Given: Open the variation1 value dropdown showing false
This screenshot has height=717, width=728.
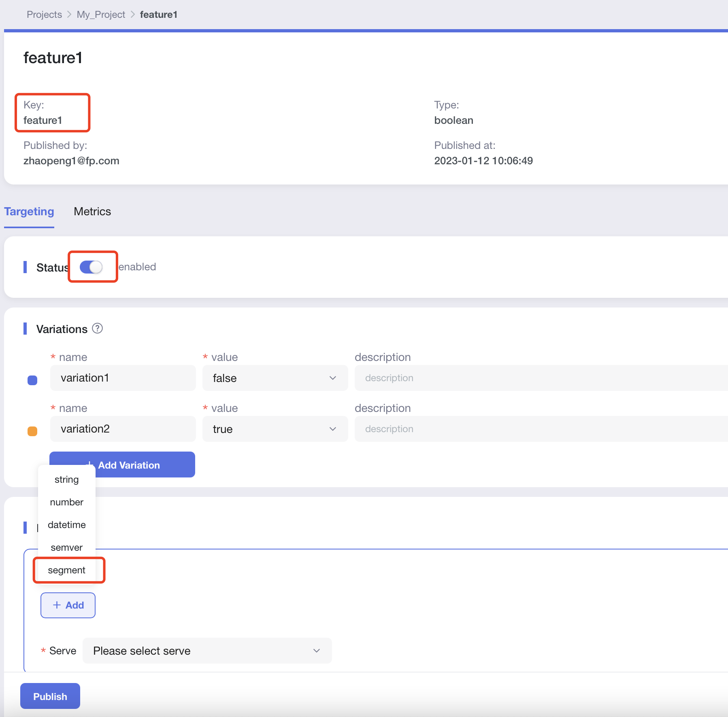Looking at the screenshot, I should tap(275, 378).
